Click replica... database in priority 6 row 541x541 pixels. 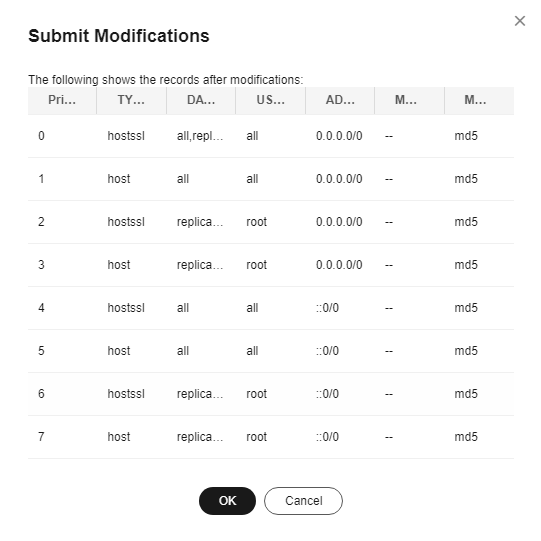click(x=200, y=394)
